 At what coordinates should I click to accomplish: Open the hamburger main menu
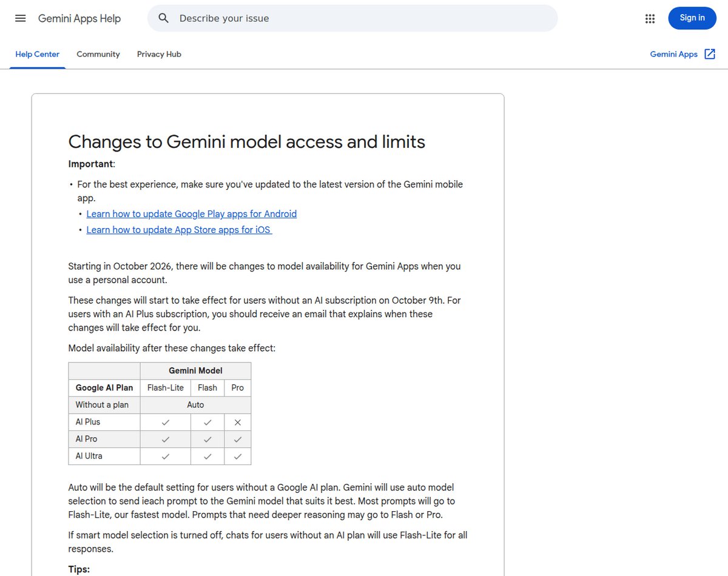(x=20, y=18)
